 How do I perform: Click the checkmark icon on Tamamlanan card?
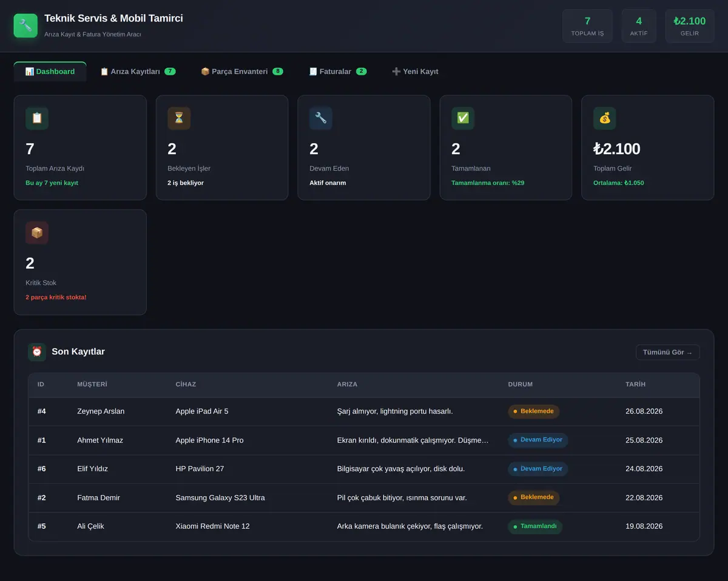463,118
